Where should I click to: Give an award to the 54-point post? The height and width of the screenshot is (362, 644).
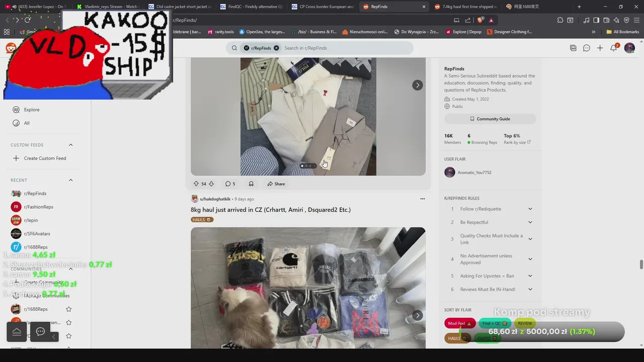[251, 184]
